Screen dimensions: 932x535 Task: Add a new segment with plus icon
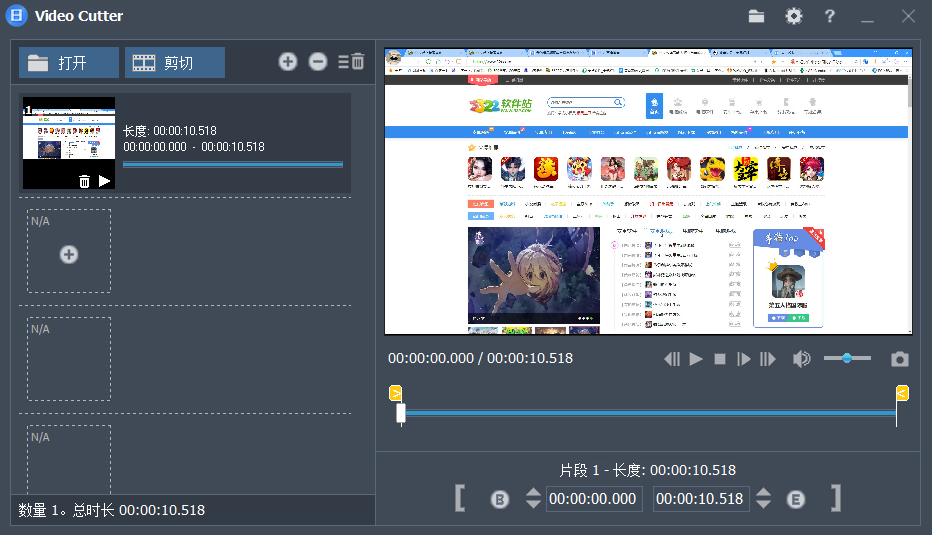coord(288,61)
